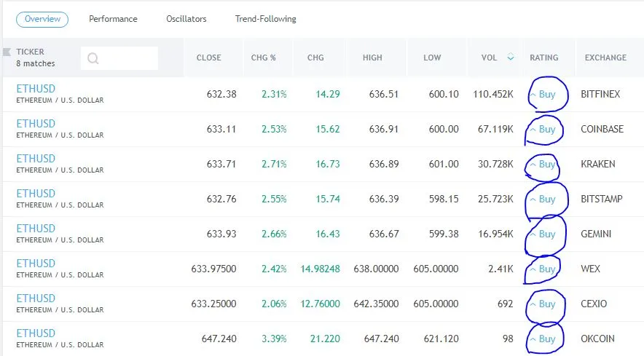
Task: Open the ETHUSD link for WEX
Action: [36, 264]
